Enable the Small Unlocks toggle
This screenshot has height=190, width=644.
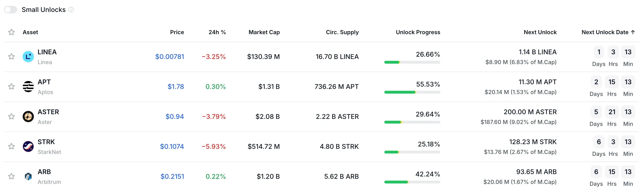pos(11,10)
